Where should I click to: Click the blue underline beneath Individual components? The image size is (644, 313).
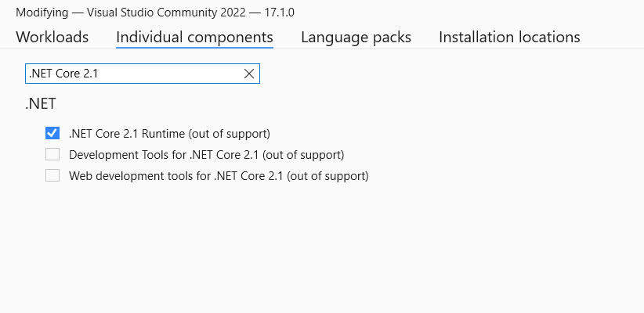click(x=194, y=48)
